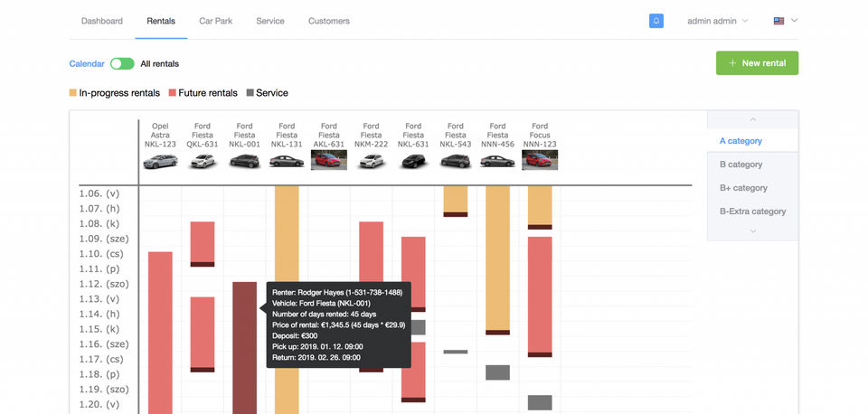Viewport: 868px width, 414px height.
Task: Open the admin admin user menu
Action: click(x=717, y=21)
